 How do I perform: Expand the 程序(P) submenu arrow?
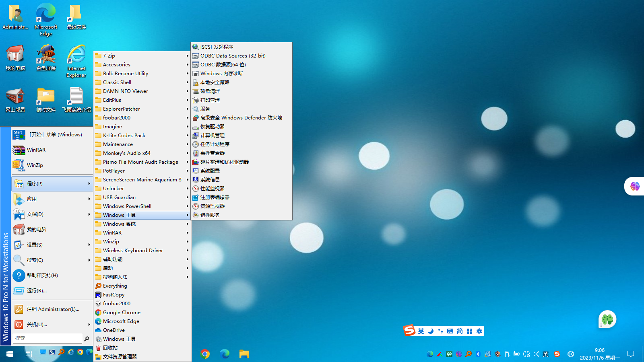pyautogui.click(x=89, y=184)
